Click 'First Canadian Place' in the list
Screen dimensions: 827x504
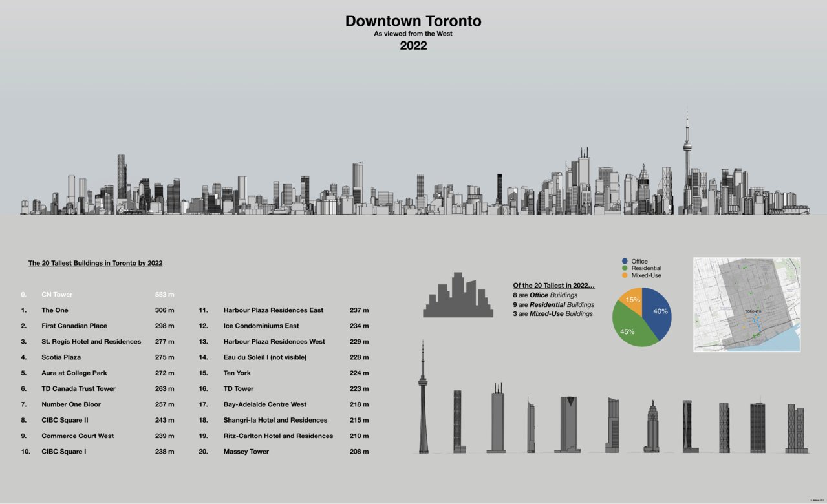pyautogui.click(x=74, y=326)
